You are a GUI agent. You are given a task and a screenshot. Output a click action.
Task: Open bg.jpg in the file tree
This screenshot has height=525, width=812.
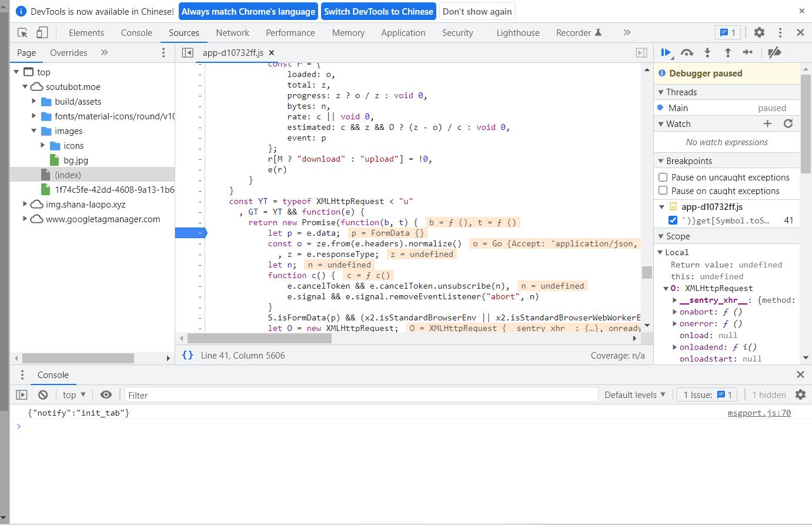[x=76, y=160]
